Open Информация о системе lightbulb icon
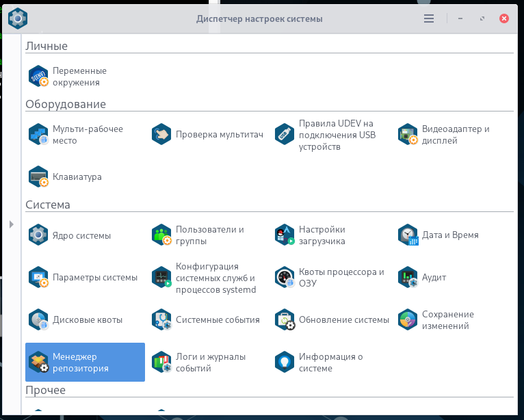 click(x=285, y=362)
